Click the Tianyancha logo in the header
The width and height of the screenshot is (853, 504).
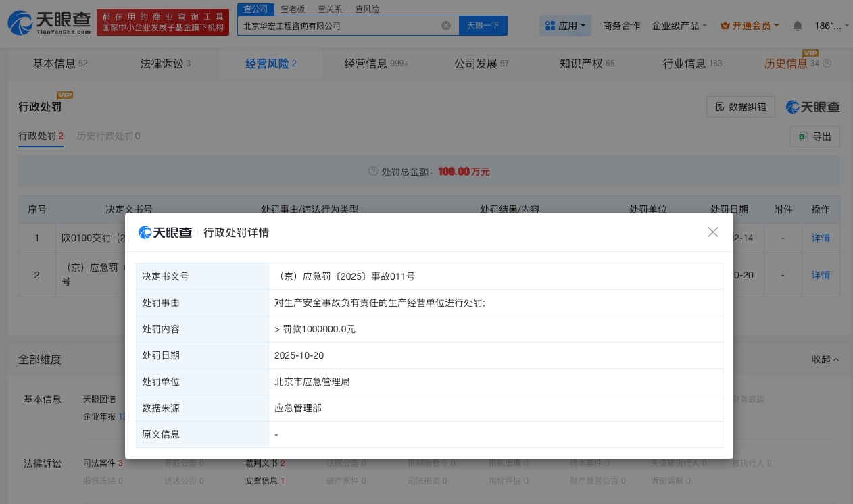[49, 23]
